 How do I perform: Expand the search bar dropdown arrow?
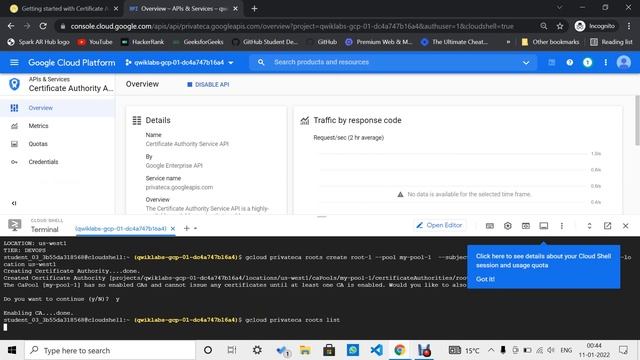[x=526, y=62]
